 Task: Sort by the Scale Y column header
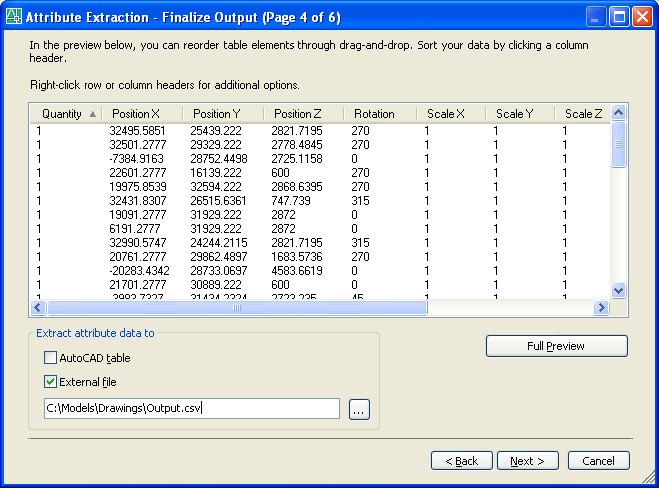point(520,114)
